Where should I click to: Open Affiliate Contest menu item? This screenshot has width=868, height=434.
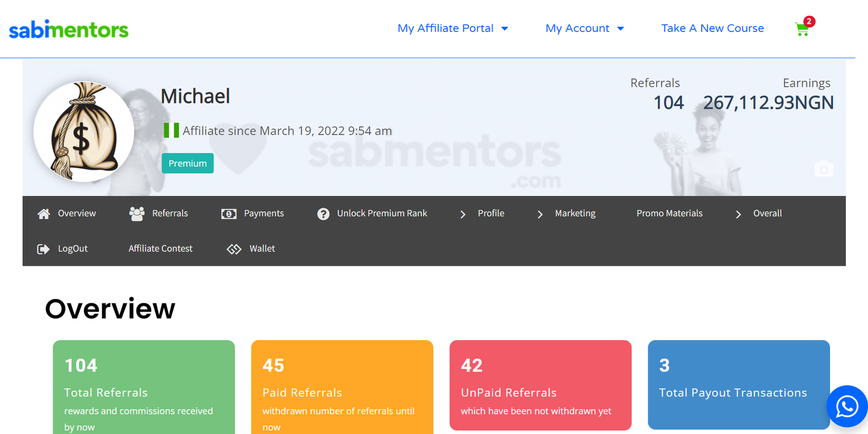click(x=161, y=248)
